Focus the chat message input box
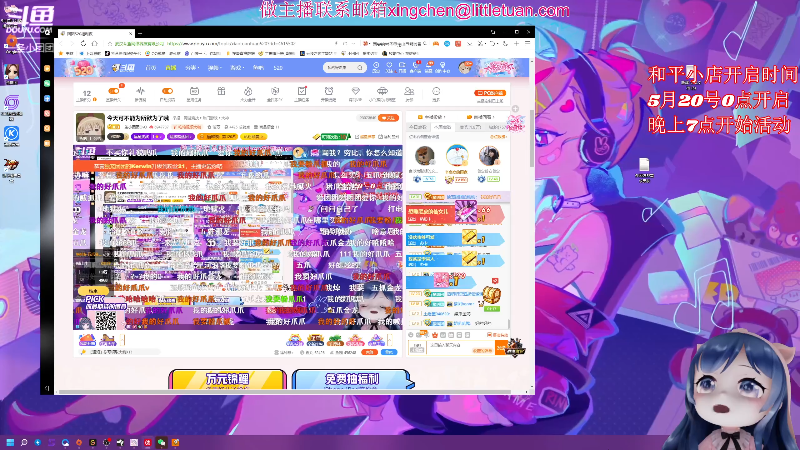 [460, 347]
